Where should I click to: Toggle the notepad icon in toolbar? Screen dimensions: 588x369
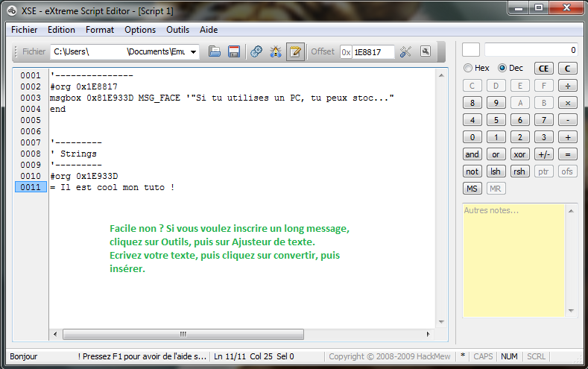(295, 51)
